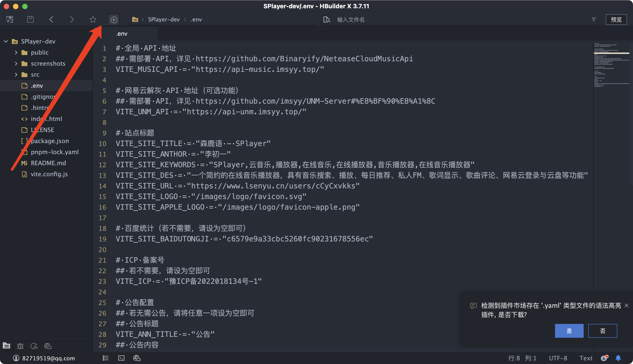Toggle document outline list icon
Screen dimensions: 633x364
106,358
